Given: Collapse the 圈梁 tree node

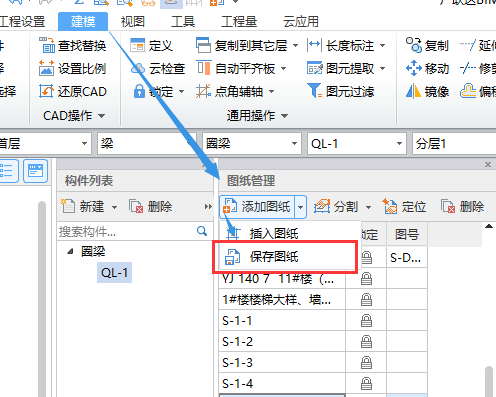Looking at the screenshot, I should [x=70, y=252].
